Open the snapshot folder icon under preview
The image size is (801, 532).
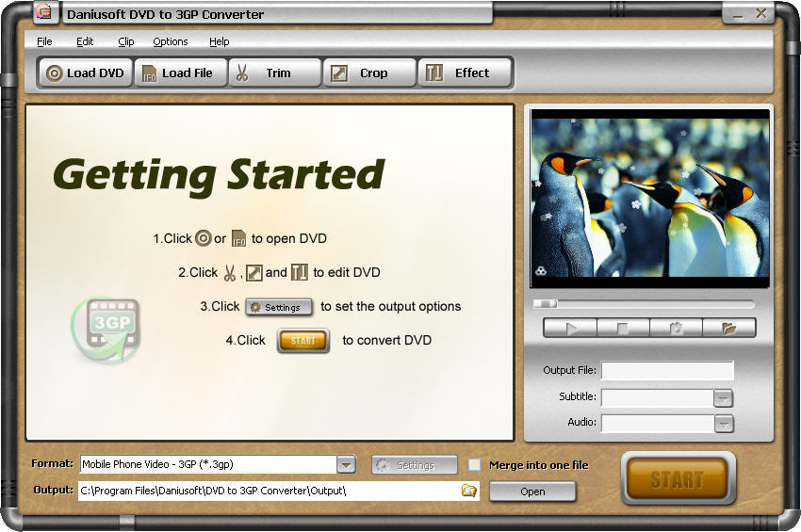pos(729,328)
